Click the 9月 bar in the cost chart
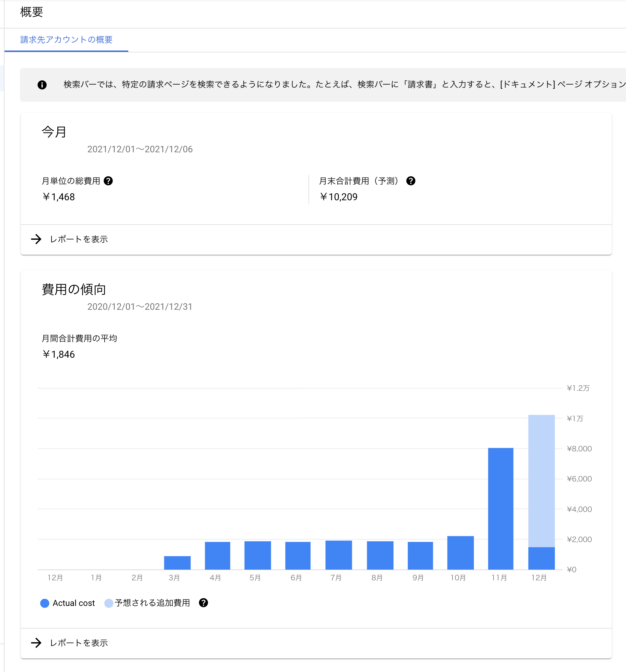This screenshot has height=672, width=626. [x=420, y=555]
